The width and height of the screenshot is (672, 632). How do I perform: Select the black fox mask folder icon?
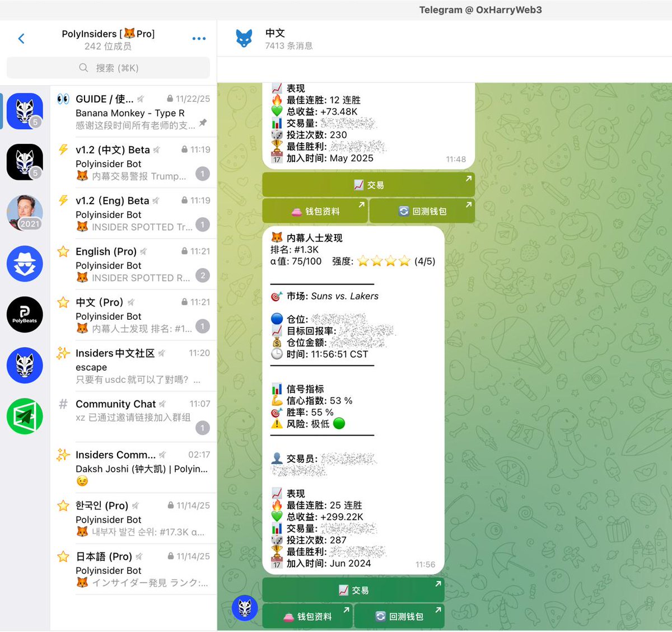point(25,162)
